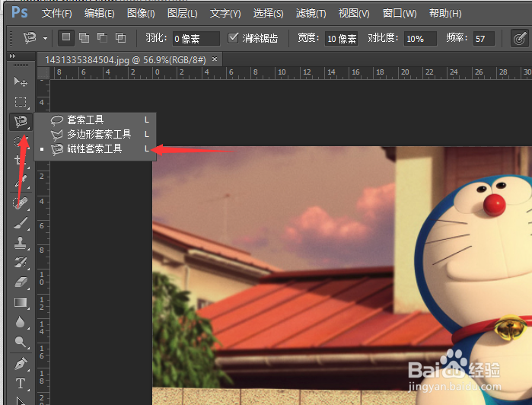Click the New selection mode icon

click(x=66, y=37)
